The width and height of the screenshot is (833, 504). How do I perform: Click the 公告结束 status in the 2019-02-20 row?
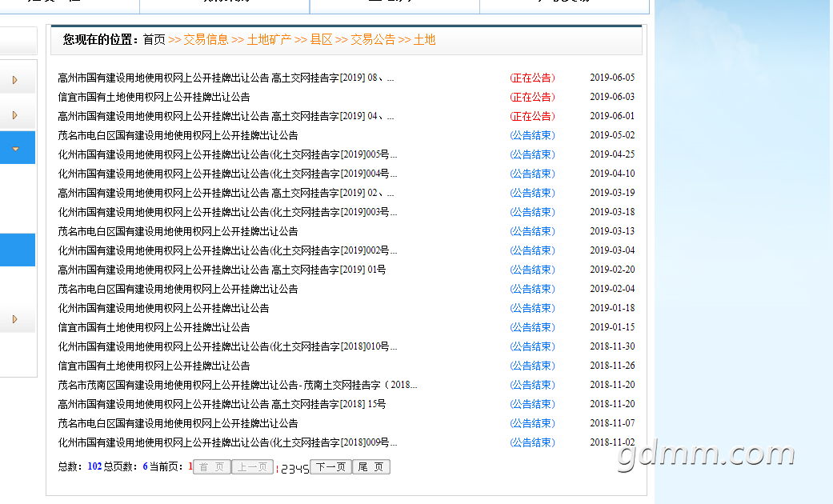tap(532, 270)
